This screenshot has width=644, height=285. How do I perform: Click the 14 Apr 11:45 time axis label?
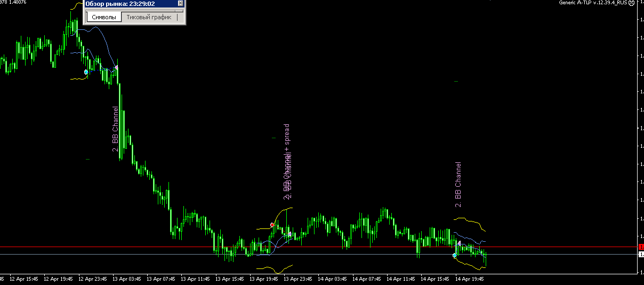pyautogui.click(x=400, y=279)
